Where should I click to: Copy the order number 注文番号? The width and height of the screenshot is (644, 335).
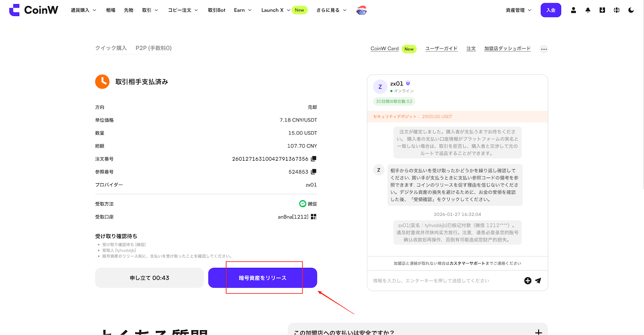(314, 159)
